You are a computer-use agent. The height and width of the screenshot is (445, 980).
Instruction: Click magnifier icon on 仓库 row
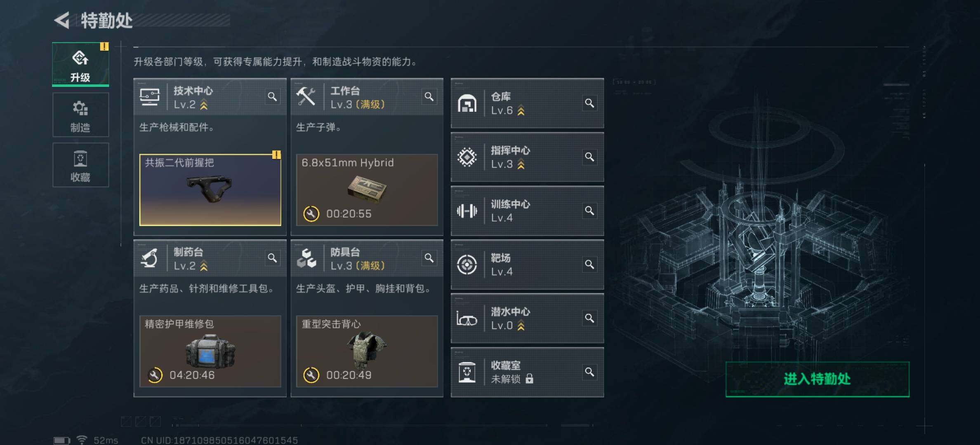click(x=589, y=103)
